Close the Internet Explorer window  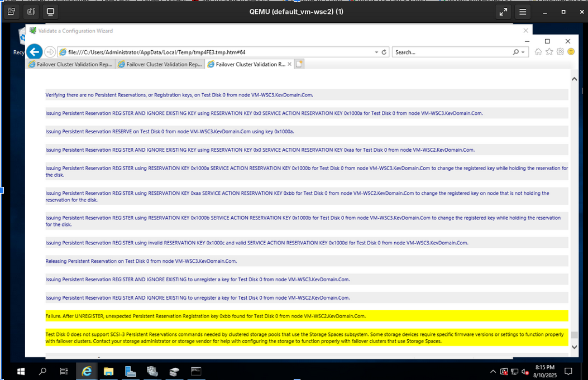tap(568, 41)
